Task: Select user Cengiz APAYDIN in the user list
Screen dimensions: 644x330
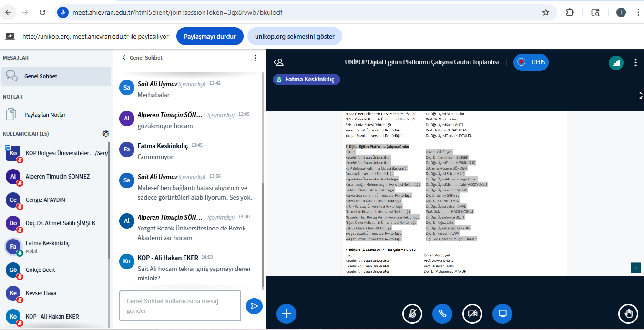Action: coord(45,200)
